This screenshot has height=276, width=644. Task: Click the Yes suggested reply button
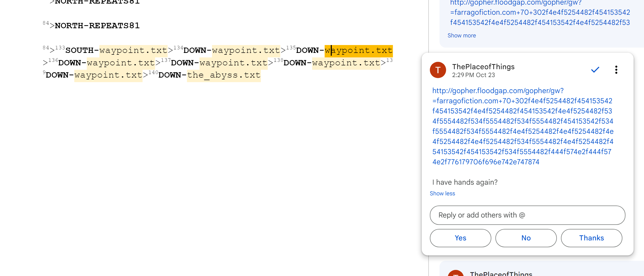tap(460, 238)
